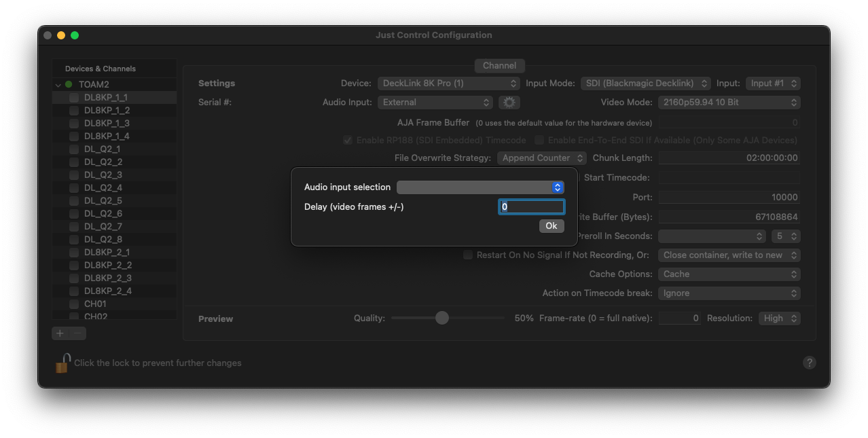Open Cache Options dropdown
868x438 pixels.
(729, 274)
